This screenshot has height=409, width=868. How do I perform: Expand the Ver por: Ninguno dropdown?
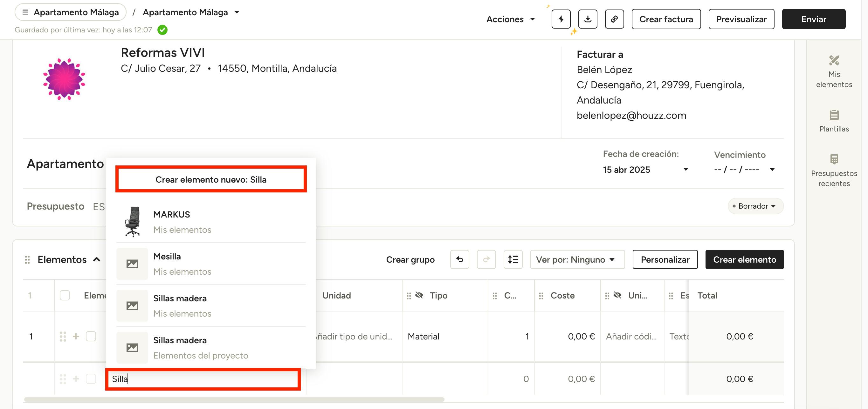pyautogui.click(x=577, y=259)
